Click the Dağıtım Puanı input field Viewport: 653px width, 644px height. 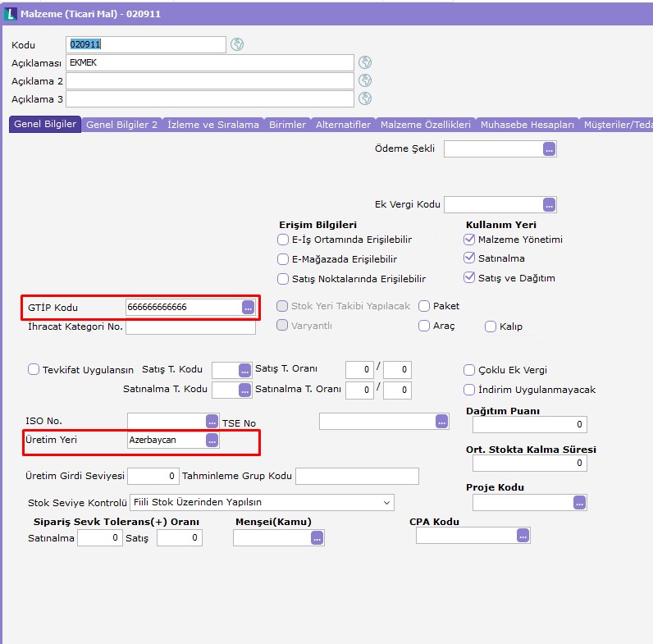[529, 424]
